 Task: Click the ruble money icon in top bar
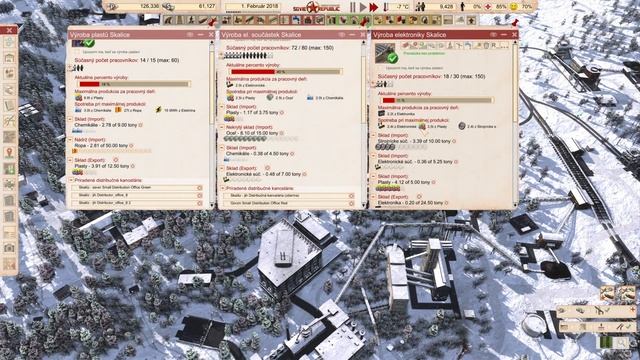pyautogui.click(x=112, y=7)
